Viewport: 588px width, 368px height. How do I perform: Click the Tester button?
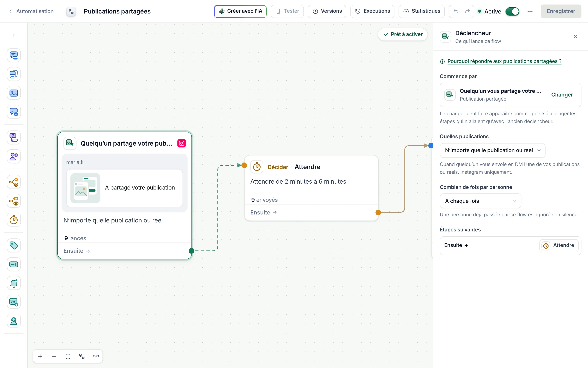[287, 11]
